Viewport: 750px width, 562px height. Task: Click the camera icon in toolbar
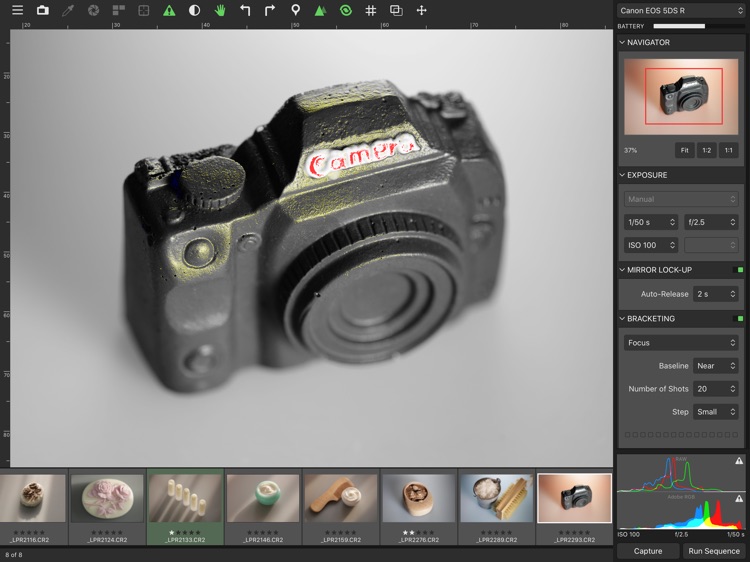(43, 10)
